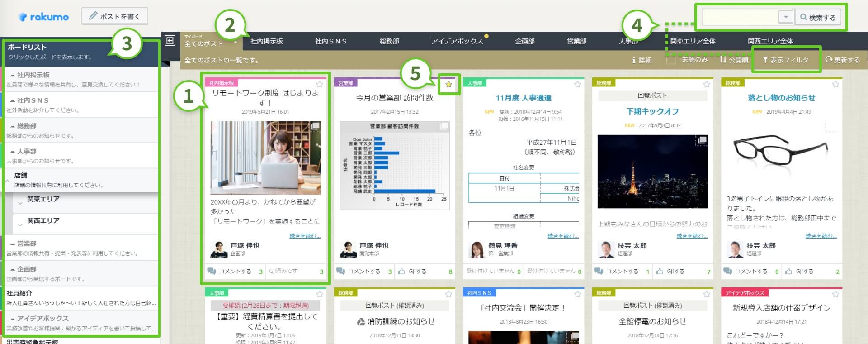Enable the 未読のみ checkbox
This screenshot has width=868, height=344.
pos(671,60)
